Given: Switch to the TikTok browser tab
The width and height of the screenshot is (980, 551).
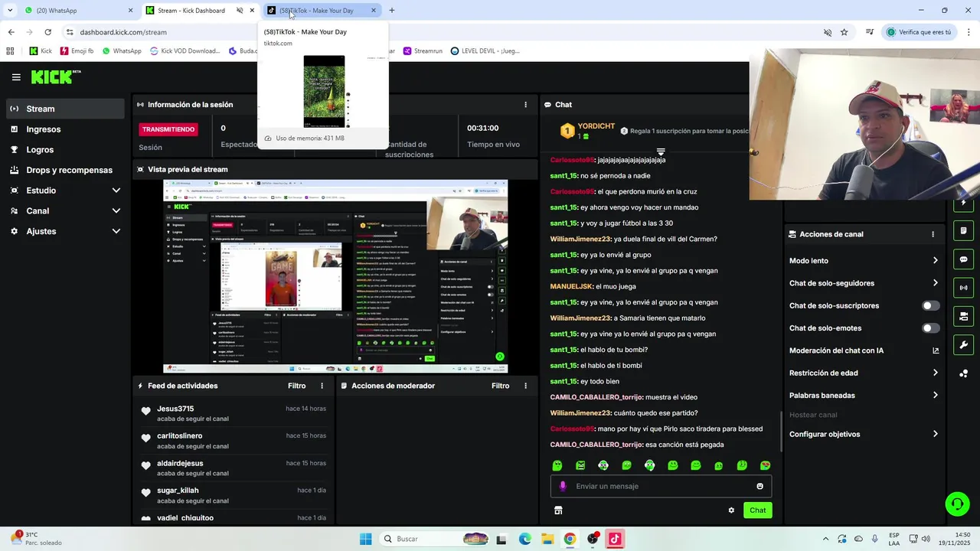Looking at the screenshot, I should coord(322,11).
